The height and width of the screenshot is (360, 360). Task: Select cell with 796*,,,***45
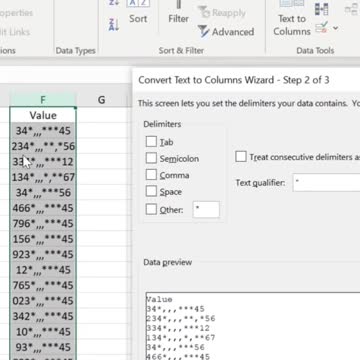click(x=43, y=223)
